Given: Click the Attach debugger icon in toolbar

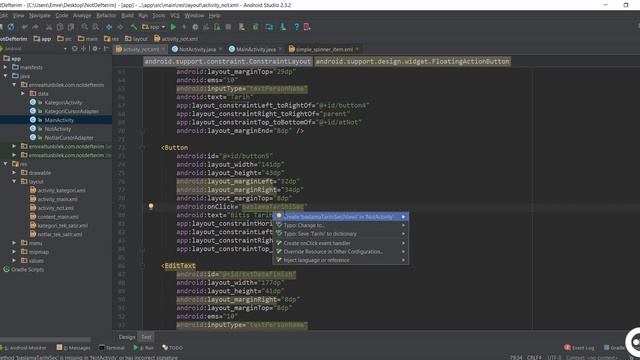Looking at the screenshot, I should coord(217,27).
